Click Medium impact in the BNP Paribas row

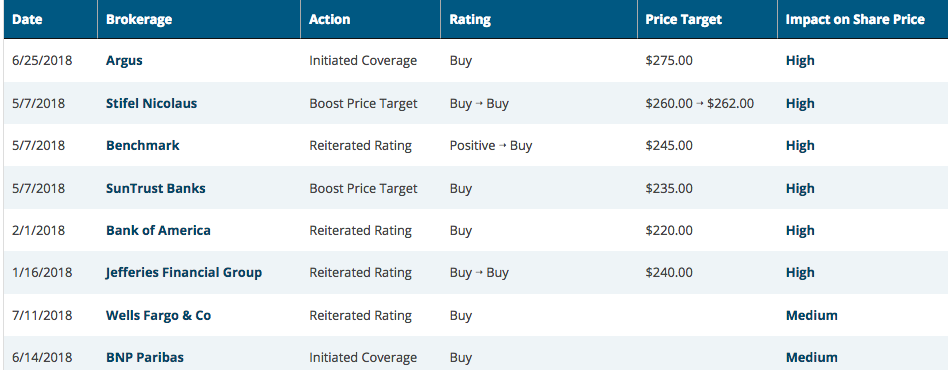coord(811,357)
